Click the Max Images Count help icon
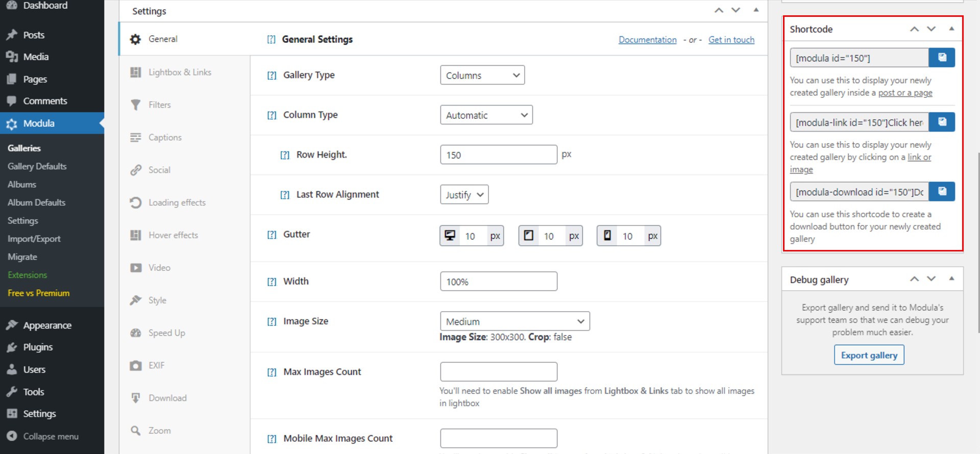 coord(272,372)
